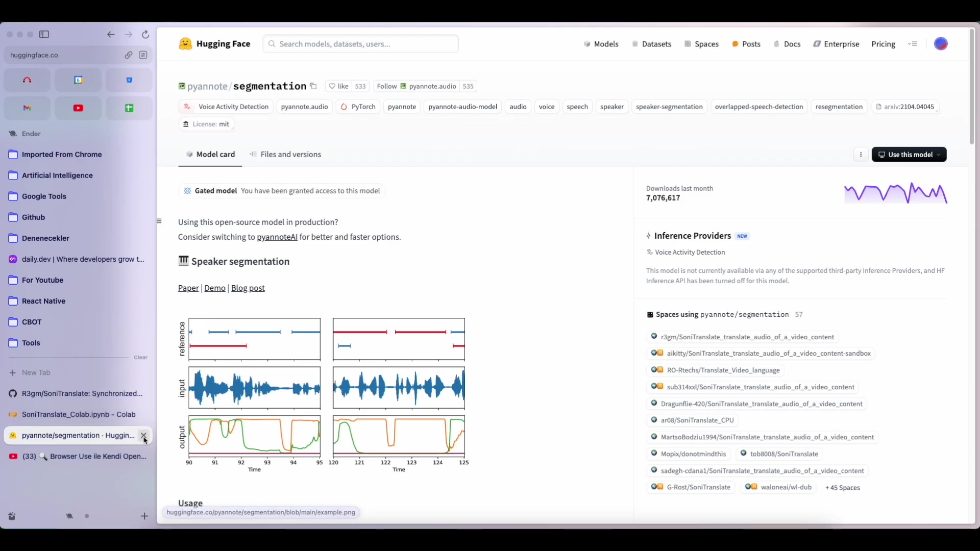Viewport: 980px width, 551px height.
Task: Toggle the browser sidebar panel icon
Action: point(44,34)
